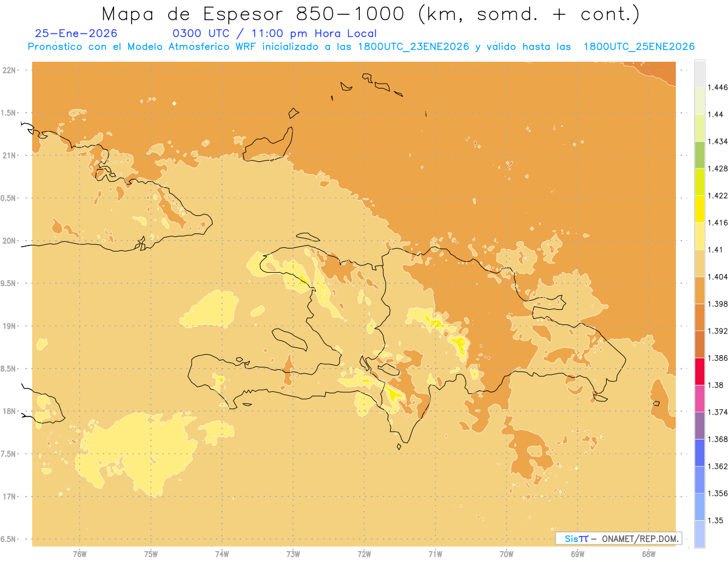Click the '1.44' colorbar value
Screen dimensions: 728x562
coord(716,114)
